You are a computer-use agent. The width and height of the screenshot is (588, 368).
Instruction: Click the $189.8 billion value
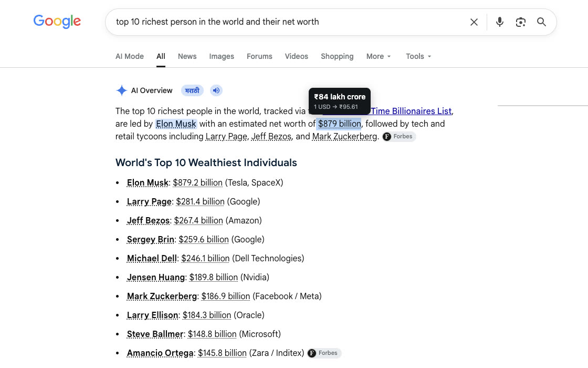pos(213,278)
